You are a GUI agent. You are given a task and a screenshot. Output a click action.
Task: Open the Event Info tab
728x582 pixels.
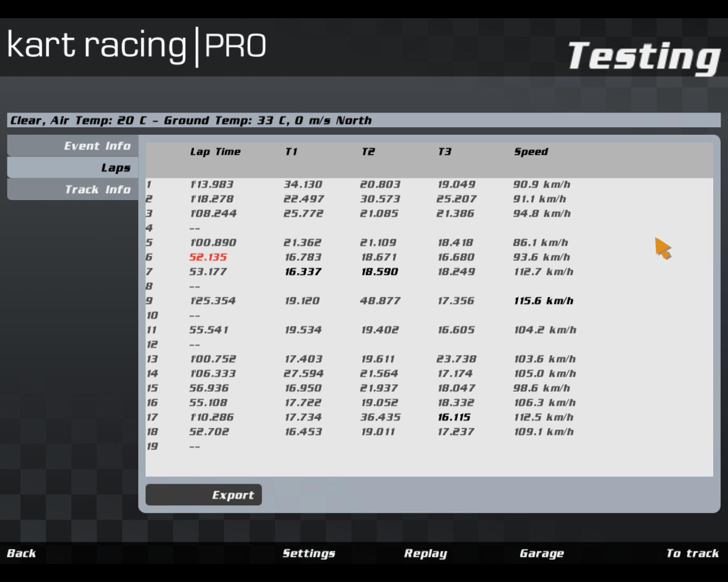[73, 146]
